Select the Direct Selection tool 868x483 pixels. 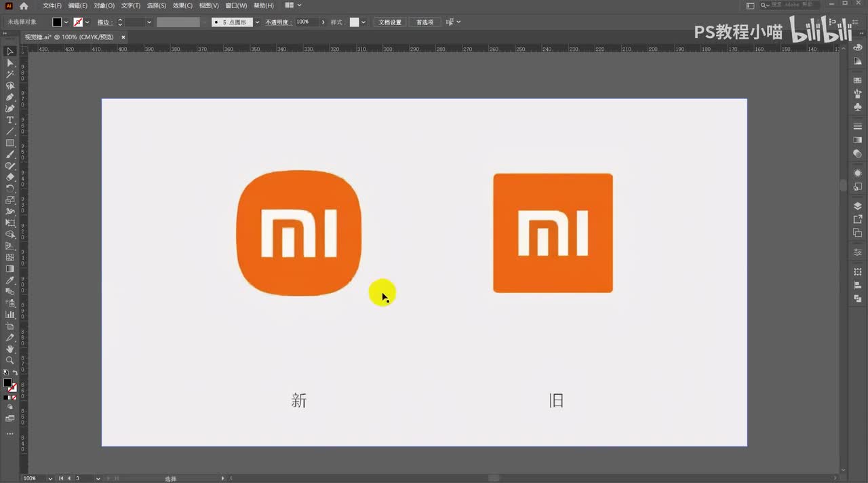[10, 63]
